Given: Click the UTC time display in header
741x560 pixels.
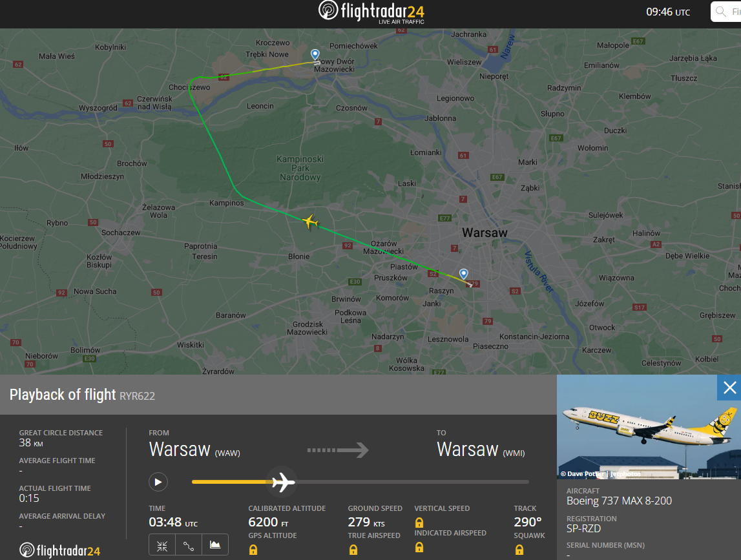Looking at the screenshot, I should [x=668, y=12].
